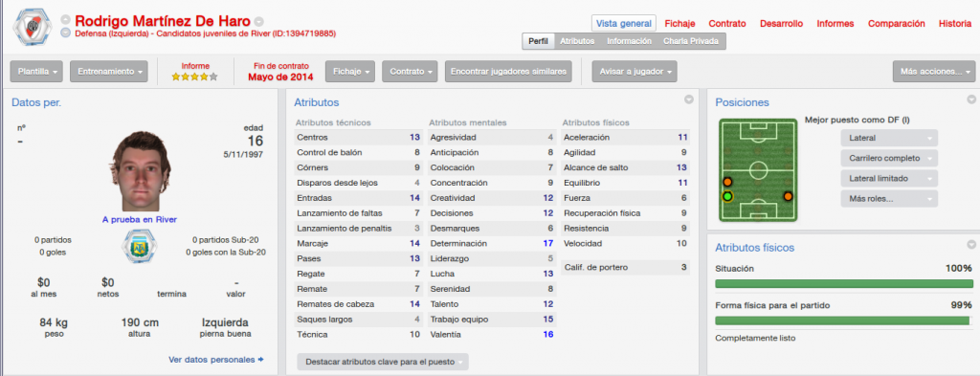Click the player face portrait
The height and width of the screenshot is (376, 980).
pyautogui.click(x=142, y=171)
